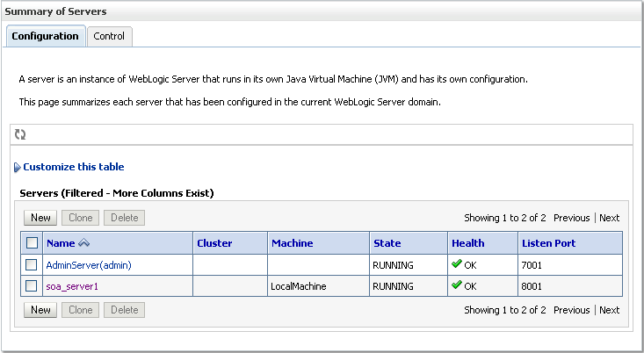Expand the Customize this table triangle
The width and height of the screenshot is (644, 353).
[x=18, y=167]
